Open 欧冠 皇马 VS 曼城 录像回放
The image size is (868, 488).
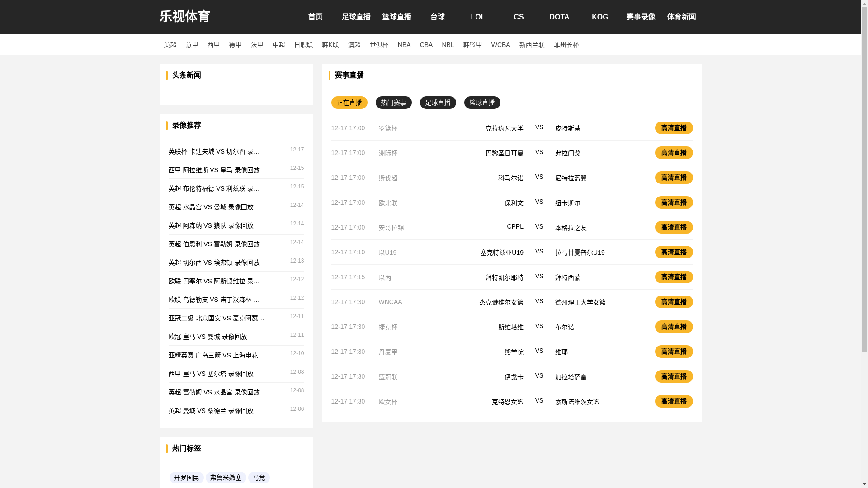[208, 337]
